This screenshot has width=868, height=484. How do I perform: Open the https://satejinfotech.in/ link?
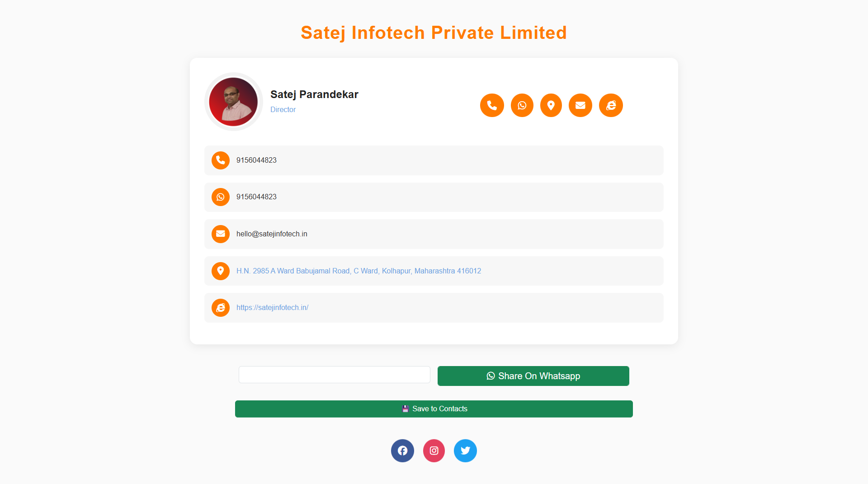(272, 308)
